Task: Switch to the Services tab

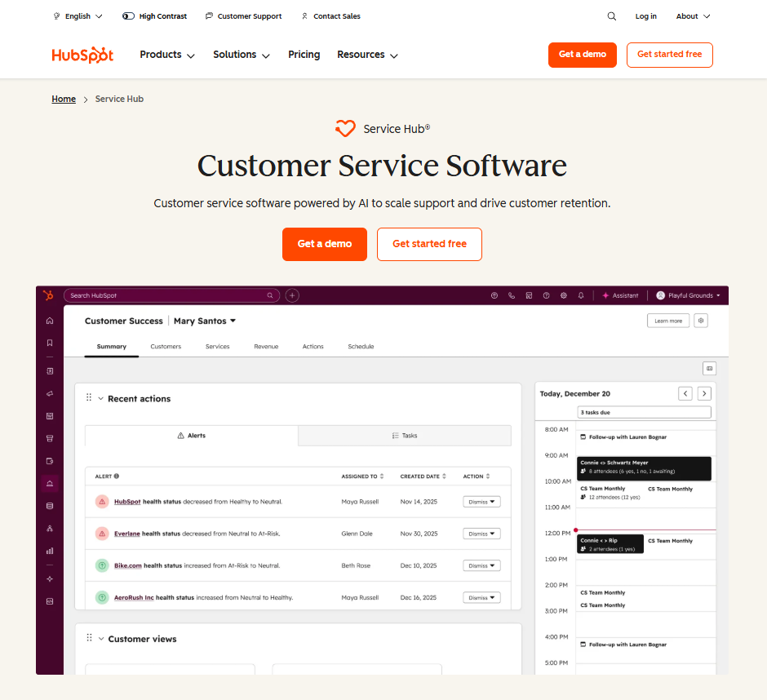Action: coord(217,347)
